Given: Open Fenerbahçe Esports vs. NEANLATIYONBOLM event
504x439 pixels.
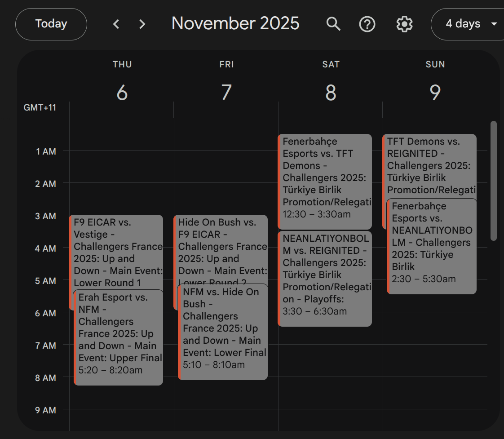Looking at the screenshot, I should coord(431,247).
